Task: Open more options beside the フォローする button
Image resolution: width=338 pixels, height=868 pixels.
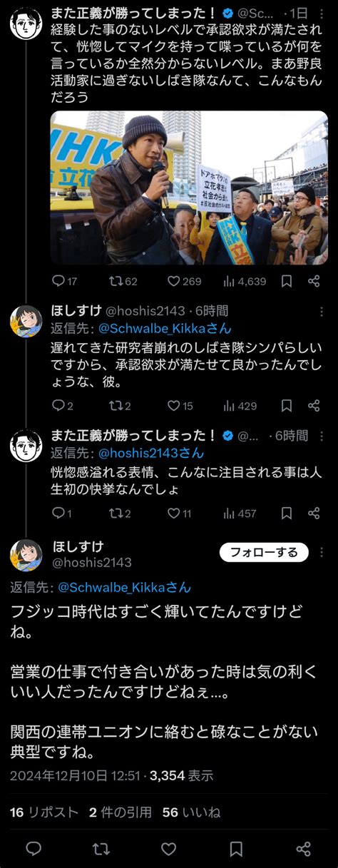Action: point(322,553)
